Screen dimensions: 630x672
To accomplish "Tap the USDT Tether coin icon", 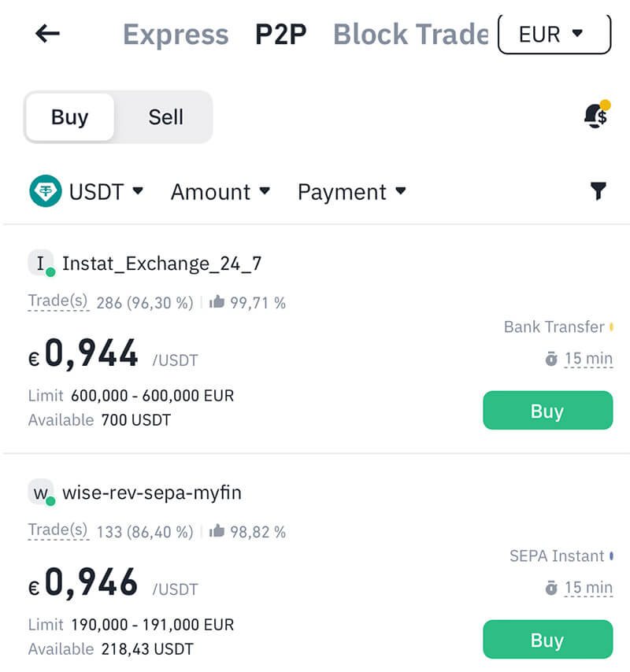I will click(x=46, y=191).
